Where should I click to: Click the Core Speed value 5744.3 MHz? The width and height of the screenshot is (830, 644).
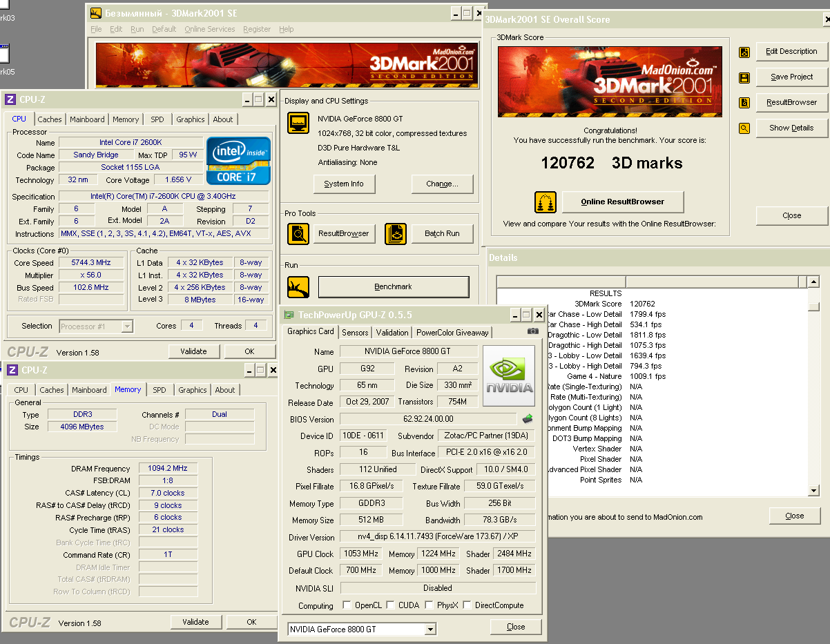tap(92, 263)
